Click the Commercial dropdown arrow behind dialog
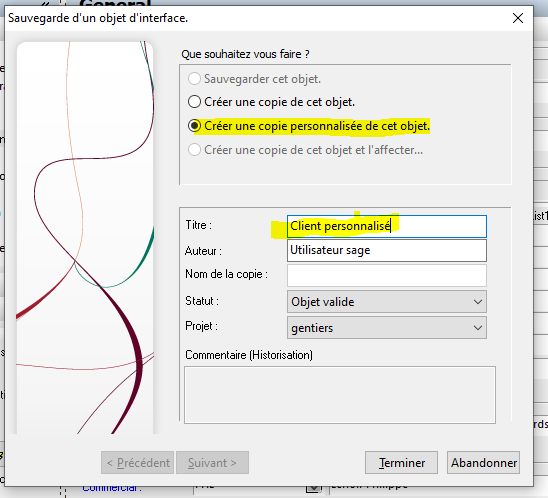Viewport: 548px width, 498px height. (313, 489)
